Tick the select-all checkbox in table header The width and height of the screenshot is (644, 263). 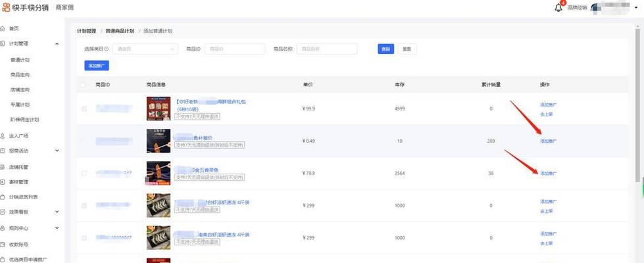(84, 85)
